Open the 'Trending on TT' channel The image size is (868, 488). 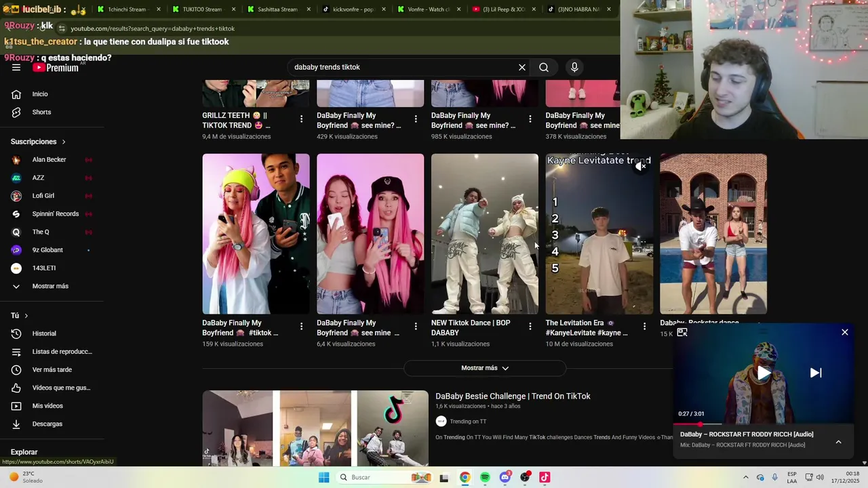[468, 422]
